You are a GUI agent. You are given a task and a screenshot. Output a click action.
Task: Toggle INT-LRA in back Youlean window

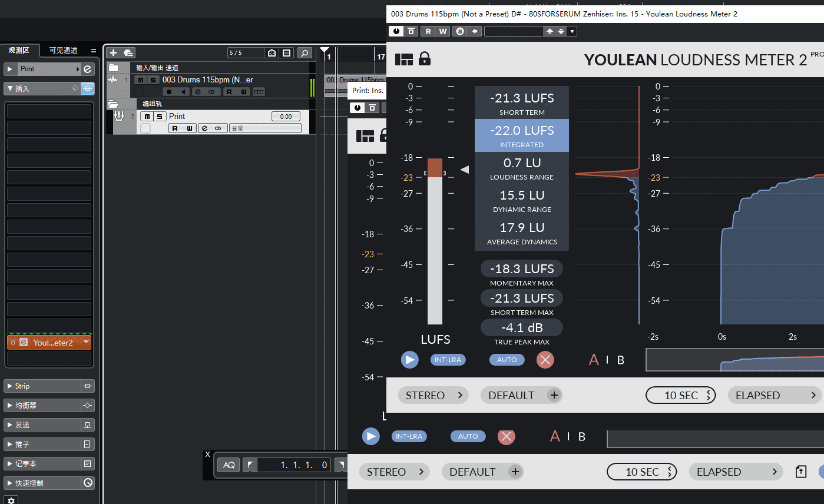(409, 436)
